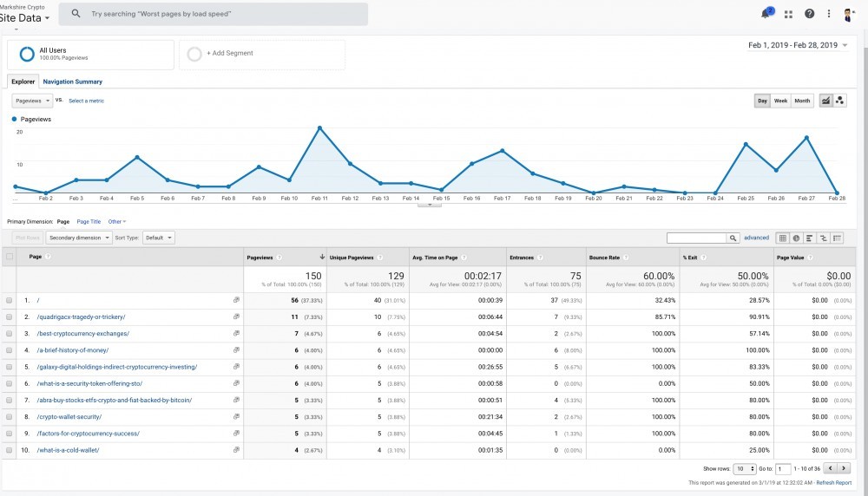Open the Pageviews metric dropdown
Image resolution: width=868 pixels, height=496 pixels.
click(x=32, y=101)
